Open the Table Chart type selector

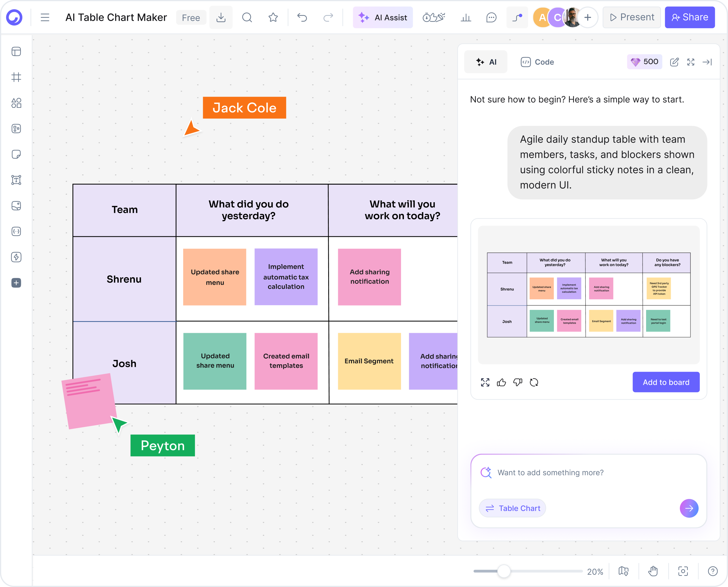[513, 508]
